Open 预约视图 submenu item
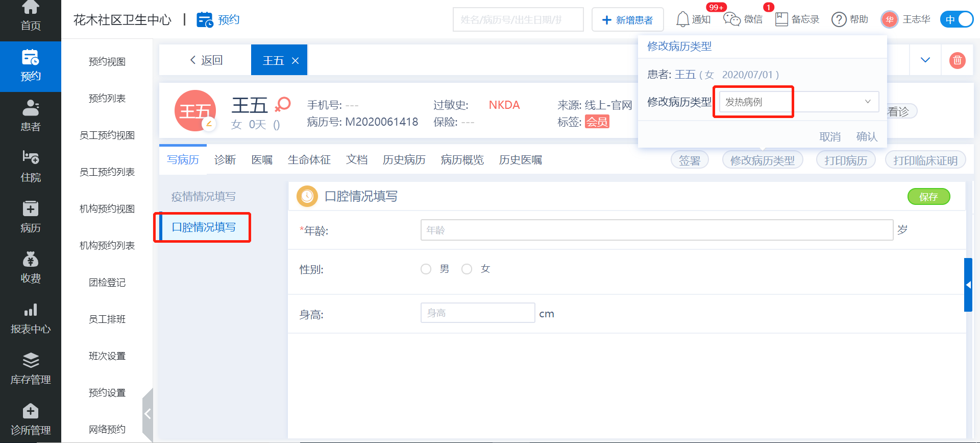980x443 pixels. [x=107, y=62]
